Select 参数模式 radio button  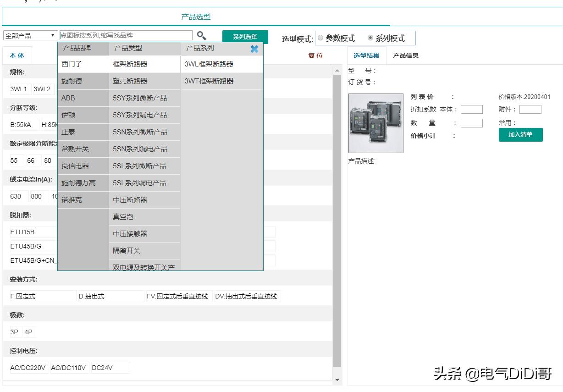[320, 38]
